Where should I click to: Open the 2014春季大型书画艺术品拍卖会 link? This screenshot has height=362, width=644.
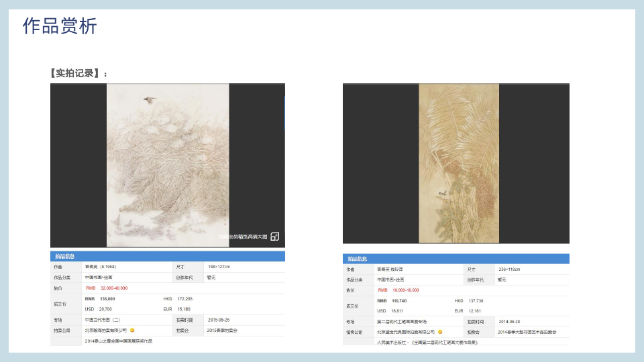coord(527,332)
